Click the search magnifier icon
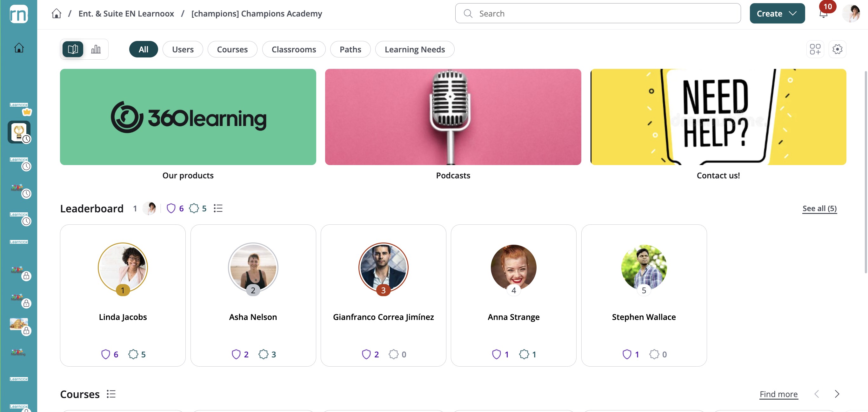 pyautogui.click(x=468, y=13)
